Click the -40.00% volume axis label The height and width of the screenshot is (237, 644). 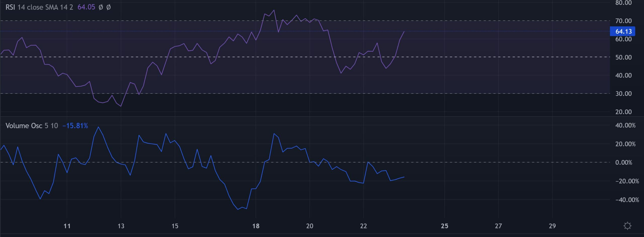627,200
